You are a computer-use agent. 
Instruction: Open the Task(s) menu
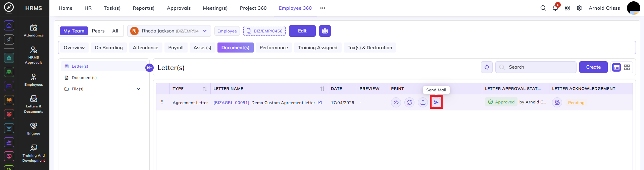(x=112, y=8)
